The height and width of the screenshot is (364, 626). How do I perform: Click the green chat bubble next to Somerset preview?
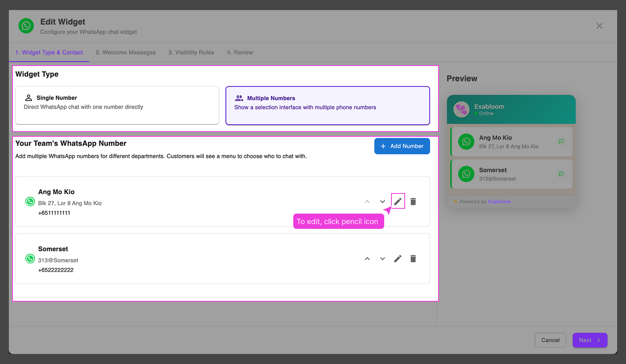561,174
